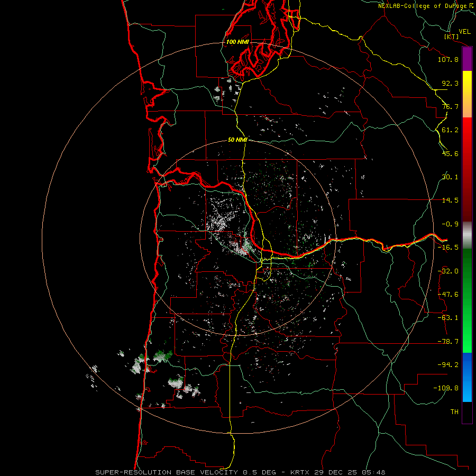This screenshot has height=476, width=476.
Task: Click the 76.7 velocity scale value
Action: pyautogui.click(x=450, y=106)
